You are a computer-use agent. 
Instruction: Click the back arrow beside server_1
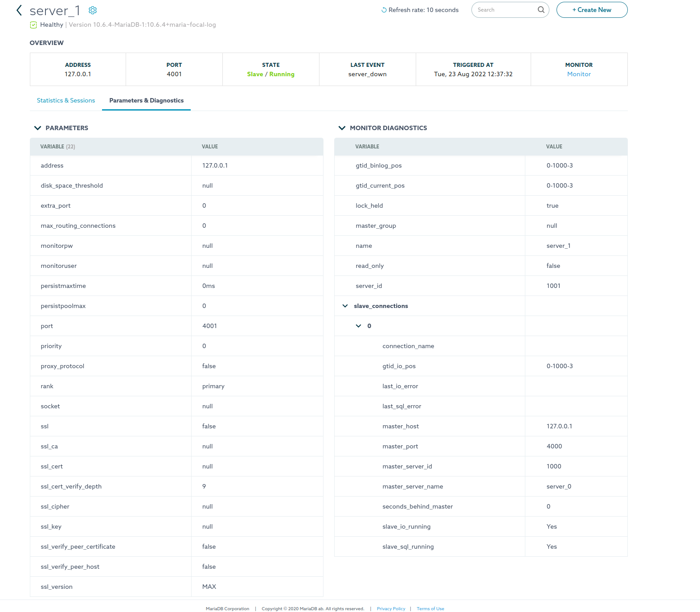pyautogui.click(x=19, y=10)
